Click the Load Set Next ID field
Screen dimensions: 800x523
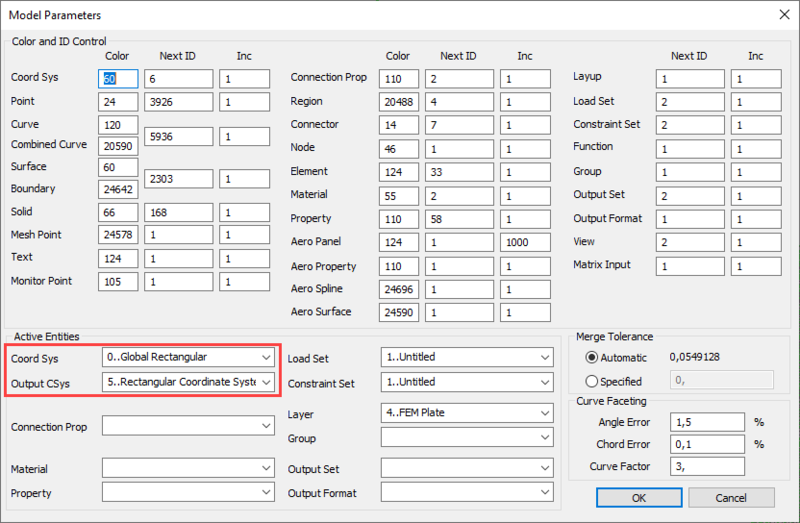[690, 102]
